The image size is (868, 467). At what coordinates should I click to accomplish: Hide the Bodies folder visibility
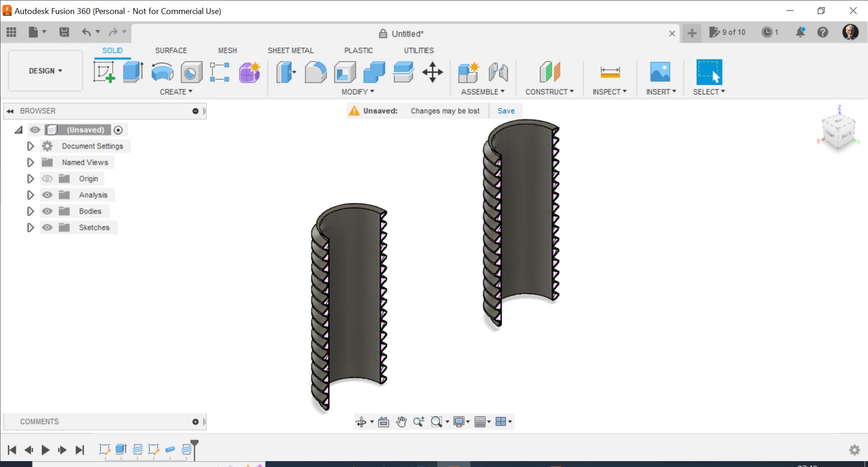click(x=47, y=211)
